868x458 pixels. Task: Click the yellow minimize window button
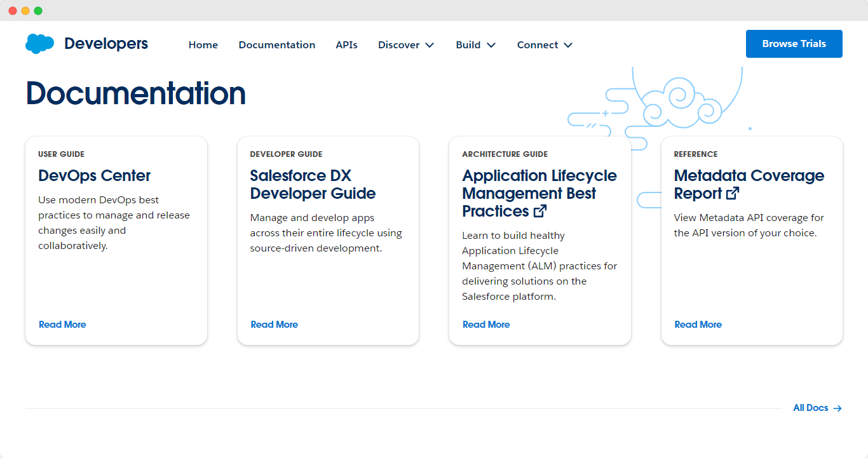tap(25, 11)
